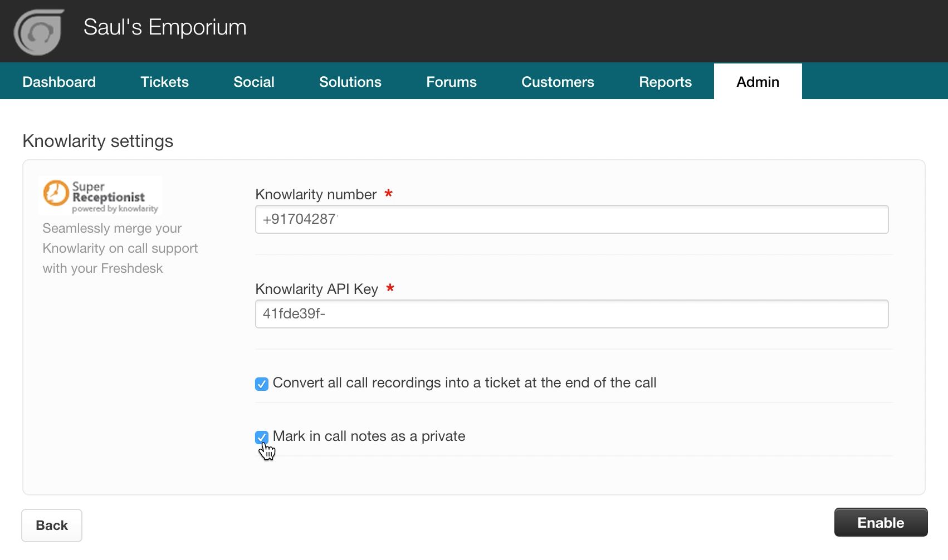Open the Solutions tab

pyautogui.click(x=350, y=82)
